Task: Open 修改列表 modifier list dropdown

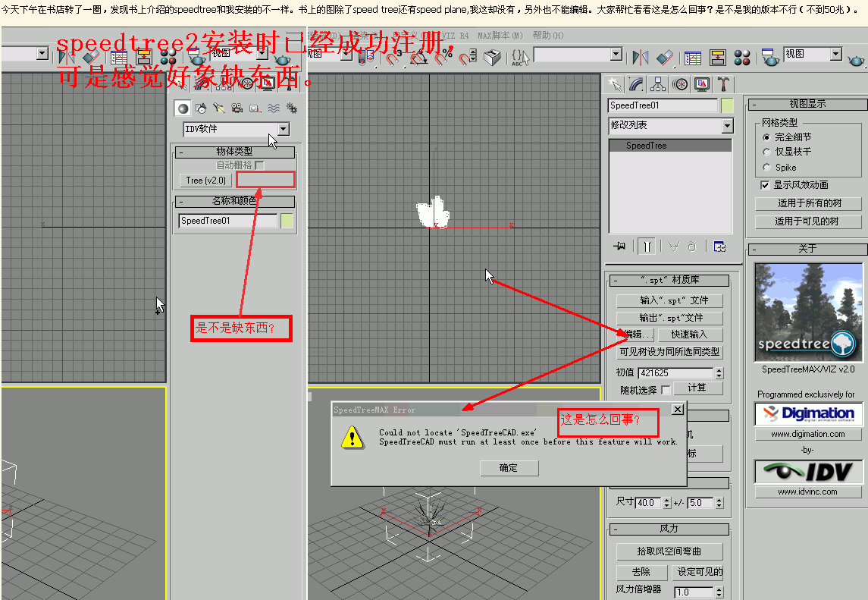Action: point(728,127)
